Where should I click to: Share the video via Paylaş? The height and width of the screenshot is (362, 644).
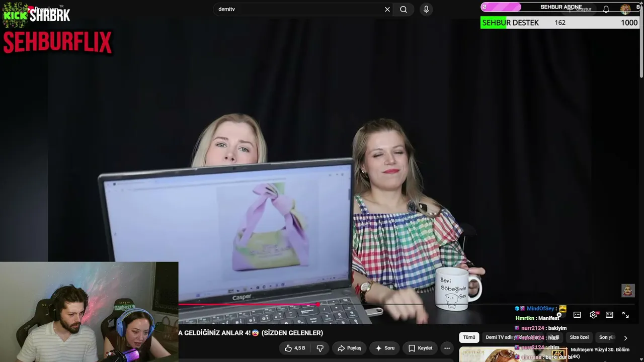(350, 348)
